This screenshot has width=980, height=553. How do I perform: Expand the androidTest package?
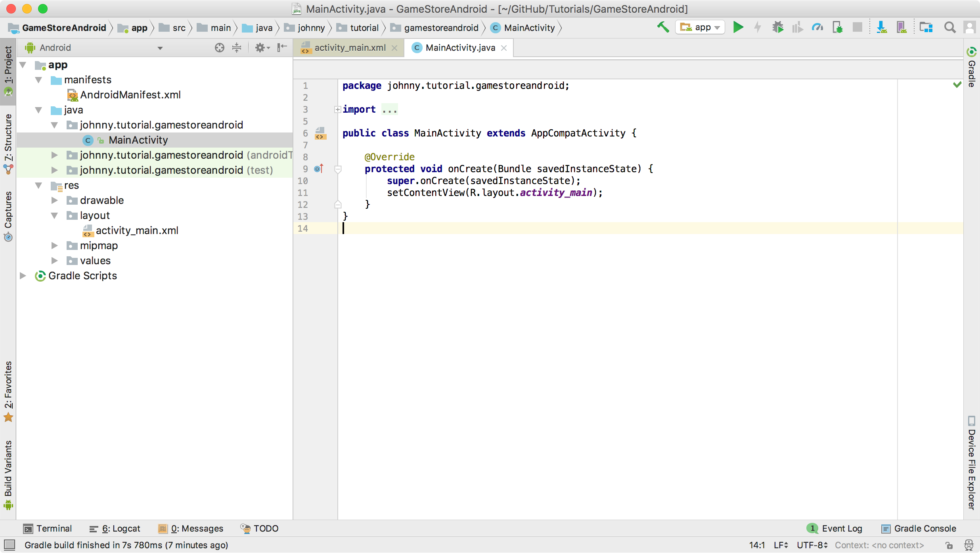tap(55, 155)
